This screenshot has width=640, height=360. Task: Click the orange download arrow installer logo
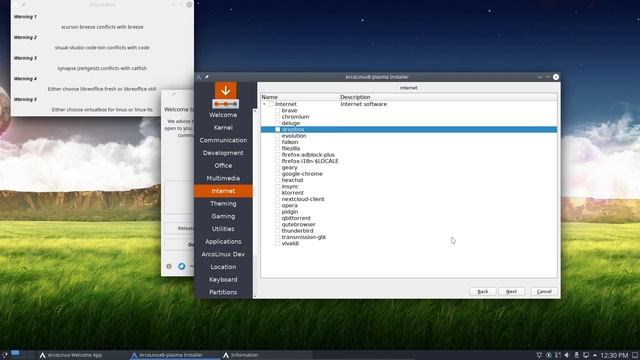[x=225, y=95]
